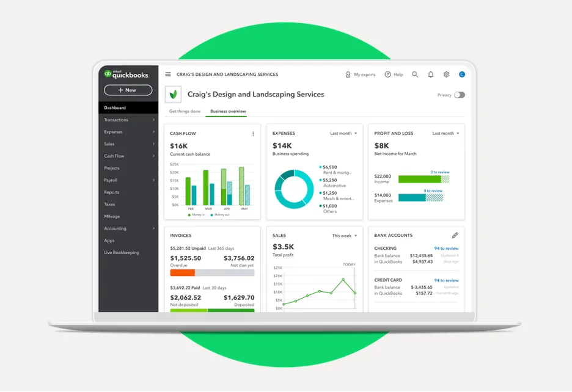Click the blue user profile avatar
This screenshot has width=572, height=392.
coord(462,74)
